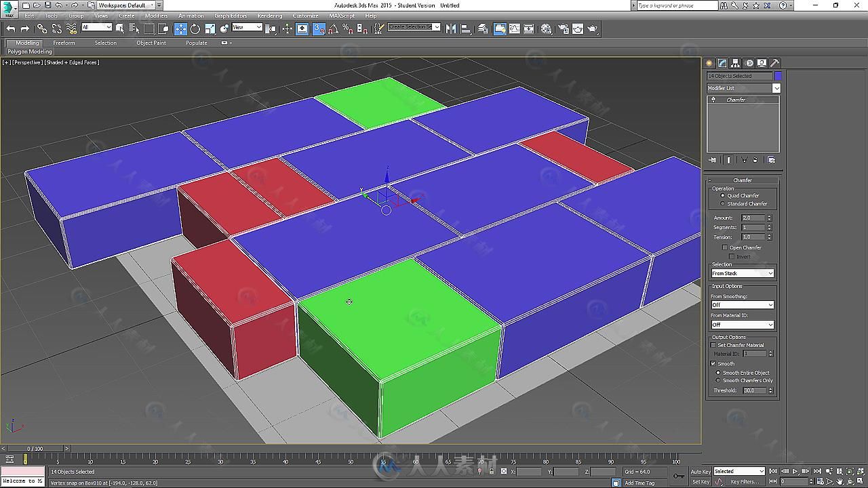868x488 pixels.
Task: Open the reference coordinate View dropdown
Action: point(247,27)
